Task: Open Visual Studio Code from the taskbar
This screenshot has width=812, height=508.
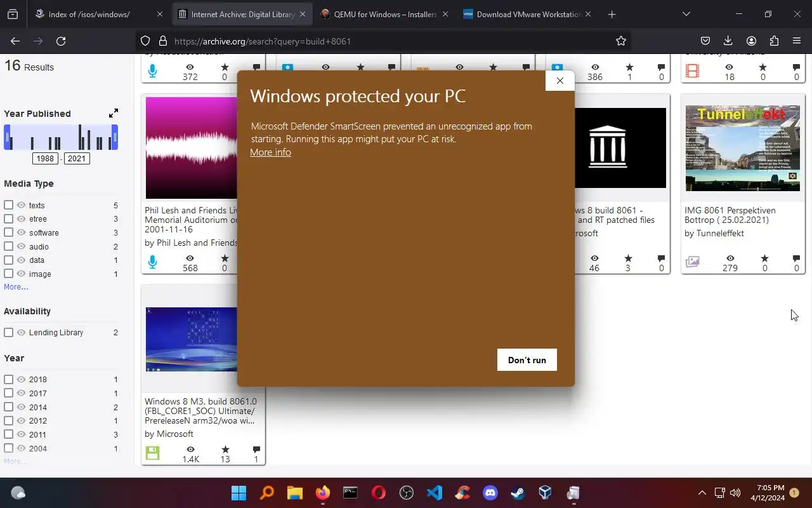Action: click(x=435, y=493)
